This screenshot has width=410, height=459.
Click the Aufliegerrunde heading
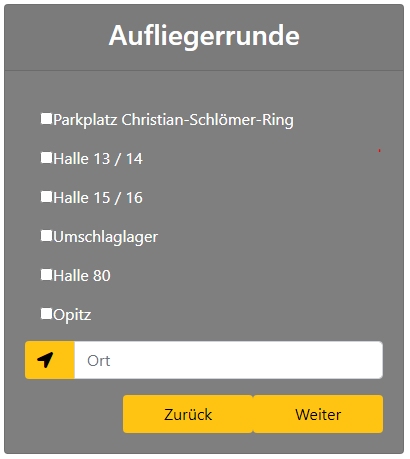(204, 35)
